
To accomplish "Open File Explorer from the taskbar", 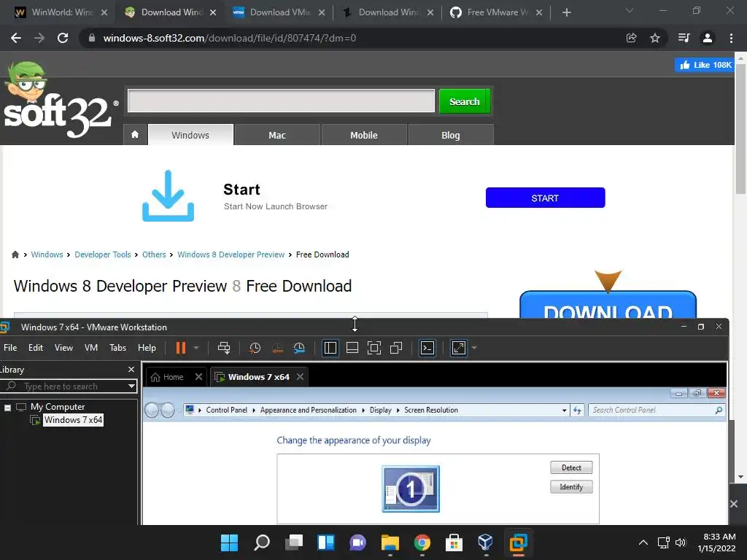I will tap(390, 542).
